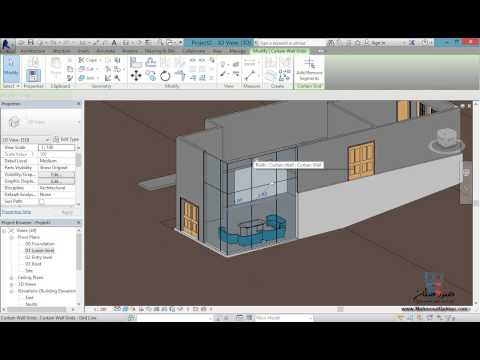This screenshot has width=480, height=360.
Task: Click the Save icon in quick access toolbar
Action: pyautogui.click(x=31, y=43)
